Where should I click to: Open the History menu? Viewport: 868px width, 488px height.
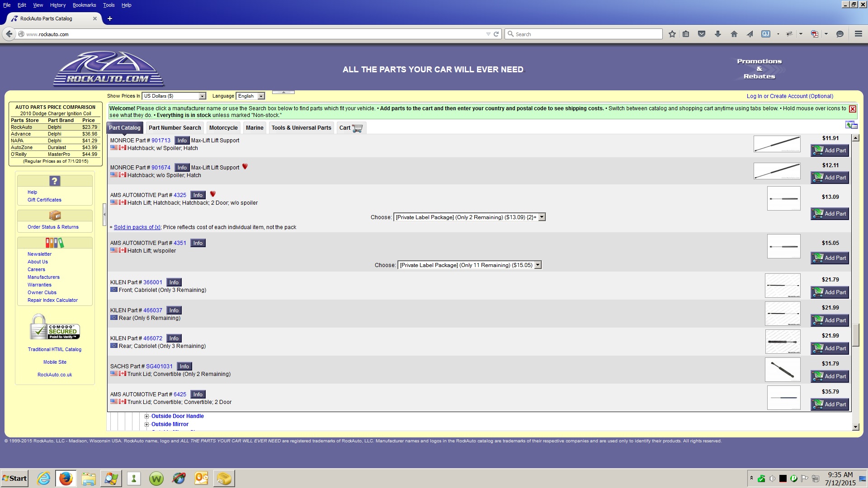58,5
